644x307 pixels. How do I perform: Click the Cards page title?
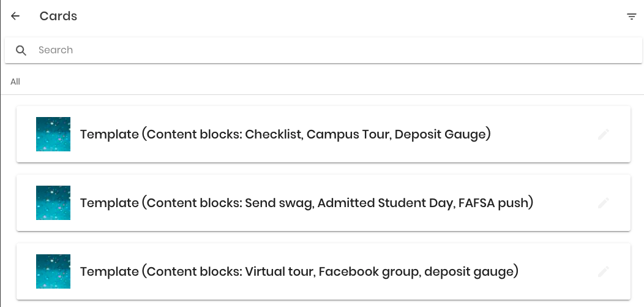[x=58, y=16]
